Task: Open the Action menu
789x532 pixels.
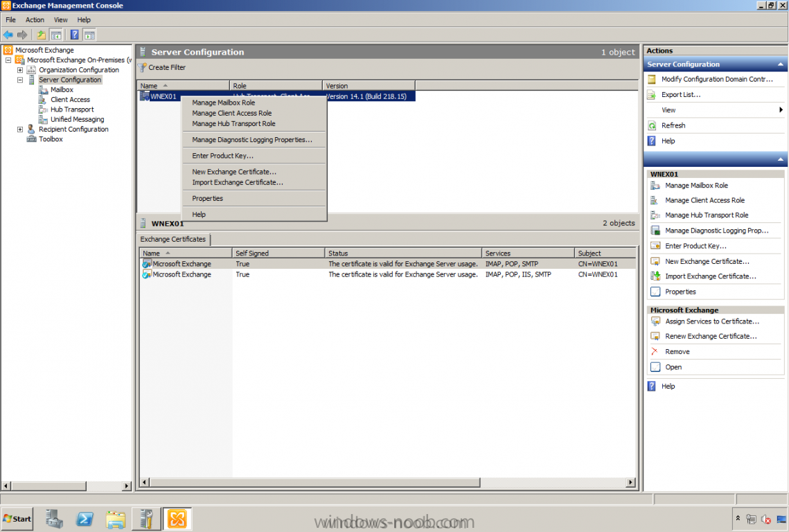Action: point(35,19)
